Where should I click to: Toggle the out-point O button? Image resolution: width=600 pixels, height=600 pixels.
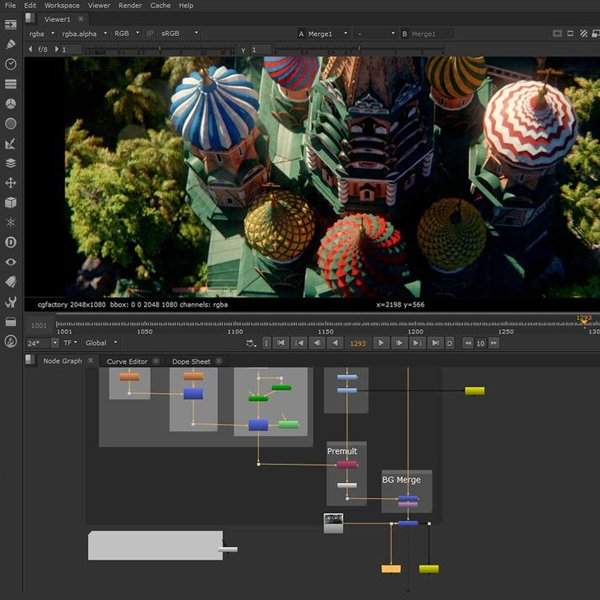tap(450, 343)
